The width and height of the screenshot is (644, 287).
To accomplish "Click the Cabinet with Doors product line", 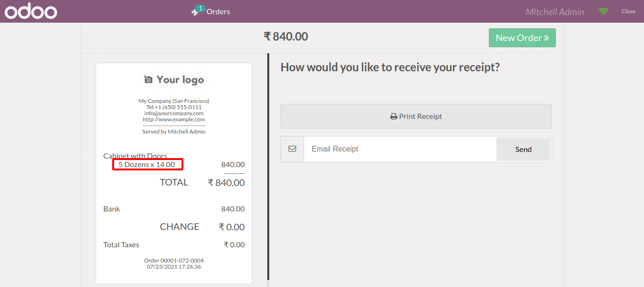I will 135,156.
